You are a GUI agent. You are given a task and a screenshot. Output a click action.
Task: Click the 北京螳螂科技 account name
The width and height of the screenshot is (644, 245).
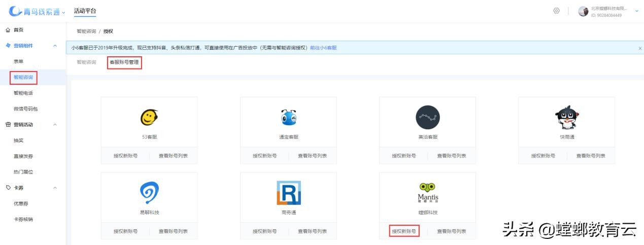(609, 8)
